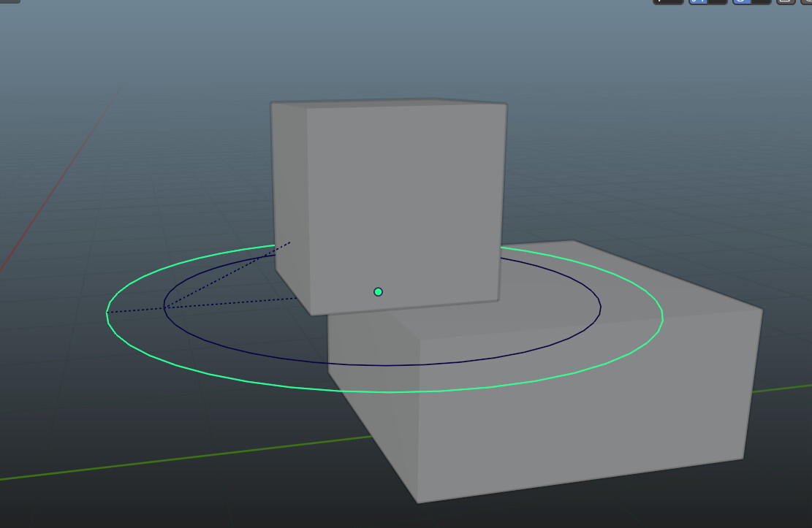Select the small green pivot point dot
The image size is (812, 528).
378,292
